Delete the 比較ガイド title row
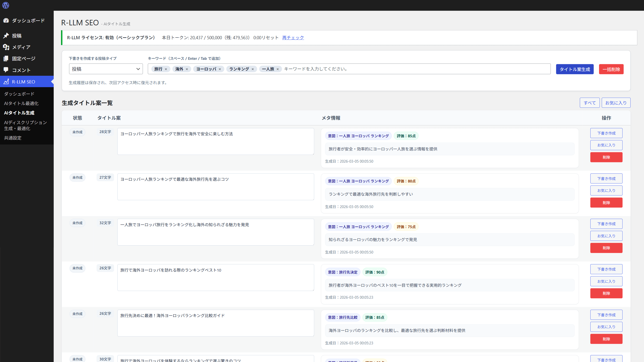The height and width of the screenshot is (362, 644). pyautogui.click(x=606, y=339)
